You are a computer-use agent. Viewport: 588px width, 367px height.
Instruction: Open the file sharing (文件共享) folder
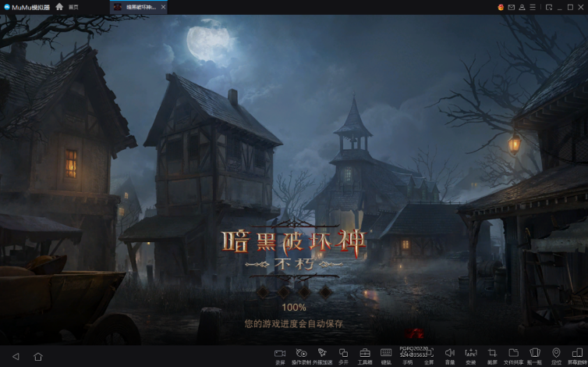[513, 354]
